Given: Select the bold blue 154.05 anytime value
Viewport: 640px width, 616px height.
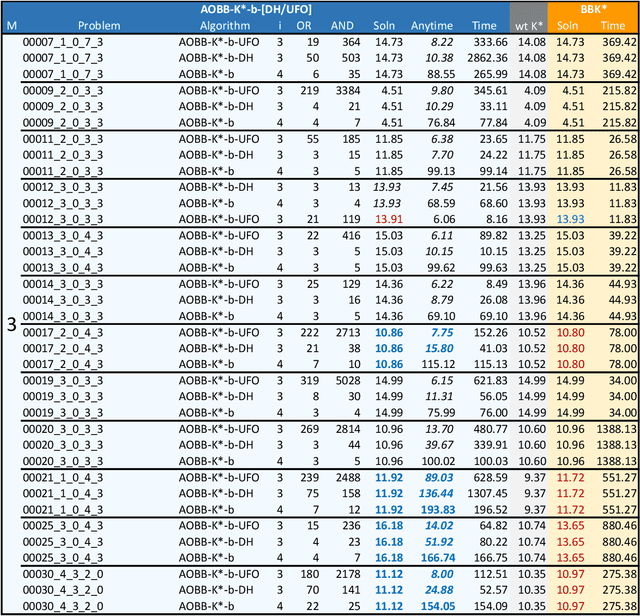Looking at the screenshot, I should (434, 605).
